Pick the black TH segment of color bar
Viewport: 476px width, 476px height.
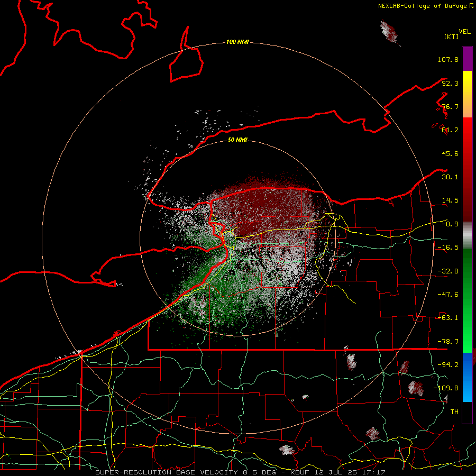tap(467, 413)
